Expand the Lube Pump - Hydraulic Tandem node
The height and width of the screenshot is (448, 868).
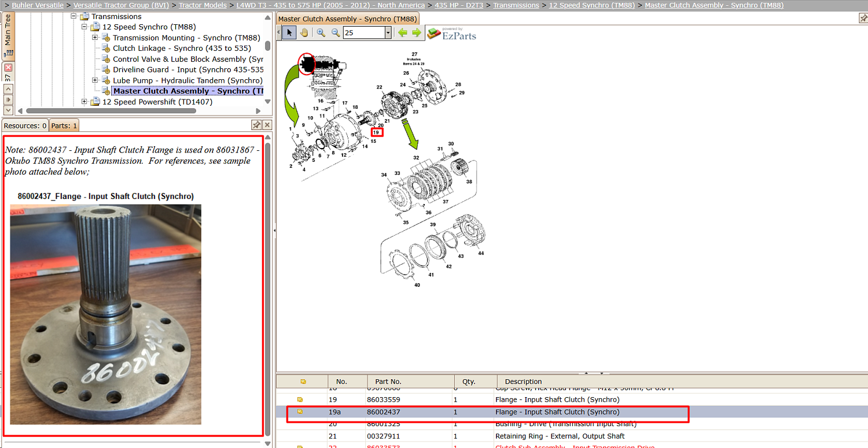[95, 80]
